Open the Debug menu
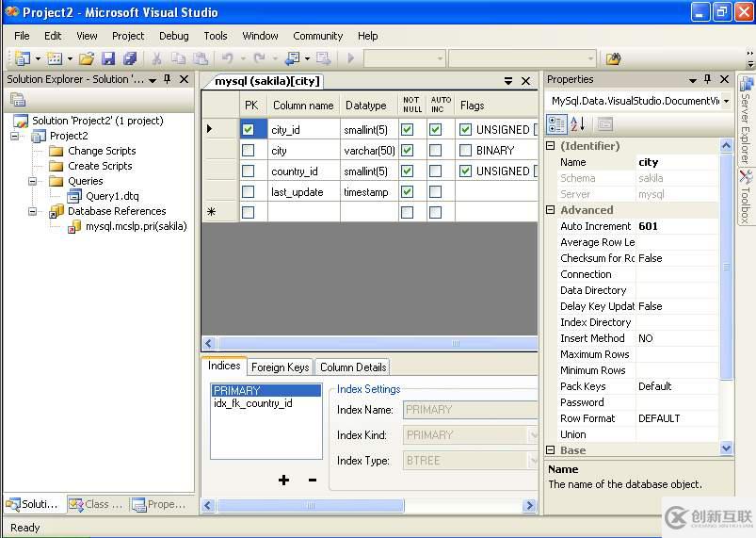Image resolution: width=756 pixels, height=538 pixels. pyautogui.click(x=173, y=36)
